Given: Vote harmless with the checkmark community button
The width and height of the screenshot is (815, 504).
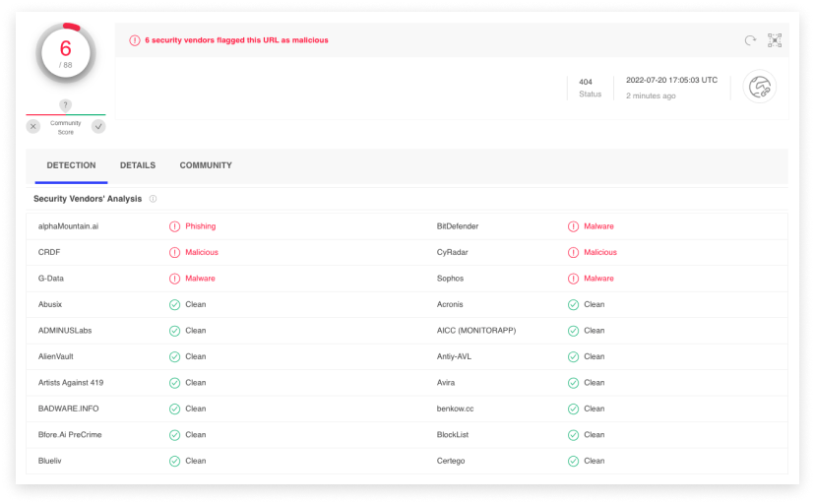Looking at the screenshot, I should point(98,126).
